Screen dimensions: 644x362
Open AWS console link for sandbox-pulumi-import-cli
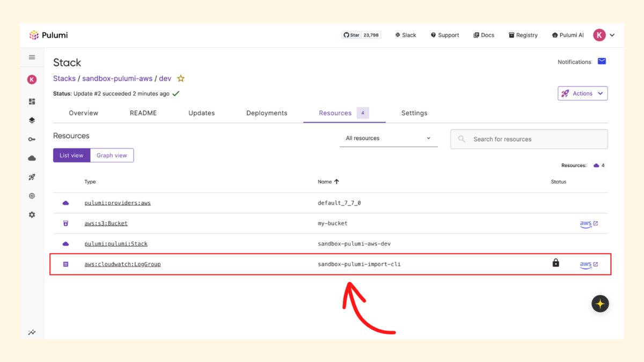(x=589, y=264)
